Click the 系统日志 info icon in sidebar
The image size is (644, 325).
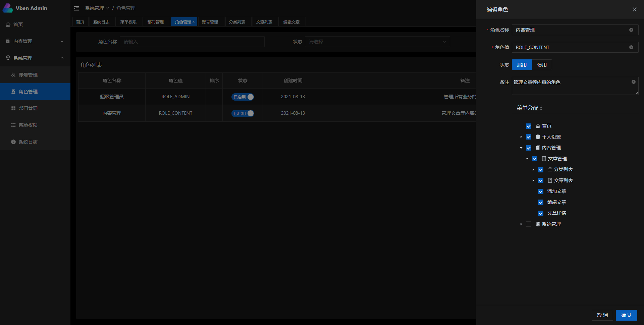(x=13, y=142)
